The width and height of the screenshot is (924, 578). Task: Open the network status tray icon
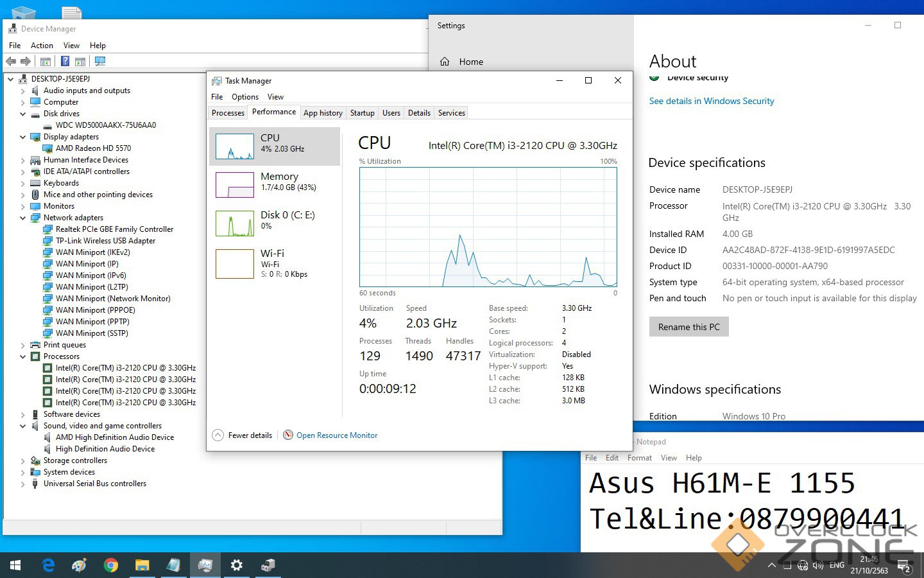click(x=802, y=566)
